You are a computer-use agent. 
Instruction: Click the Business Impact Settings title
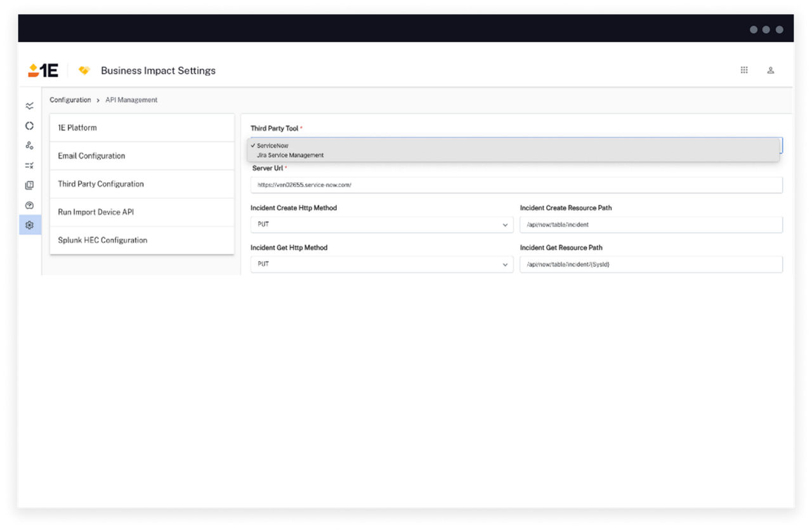click(158, 70)
